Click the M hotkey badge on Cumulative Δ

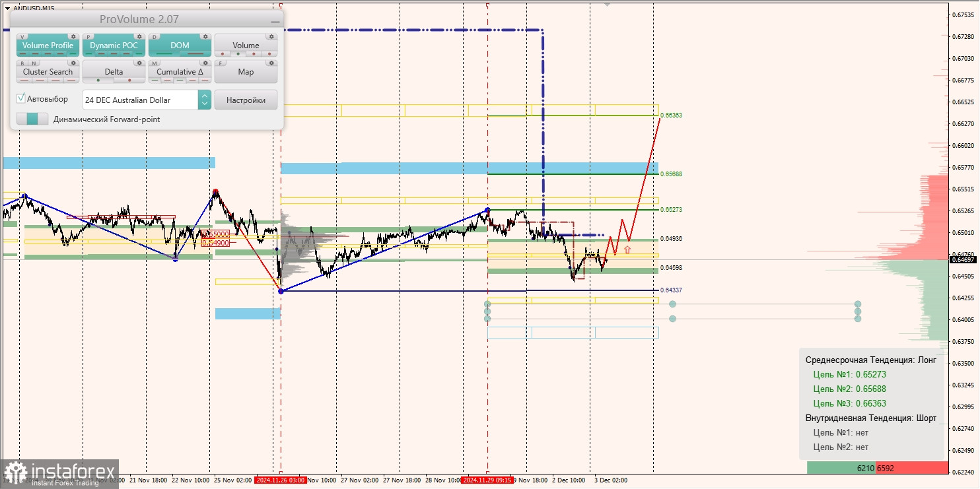[155, 63]
